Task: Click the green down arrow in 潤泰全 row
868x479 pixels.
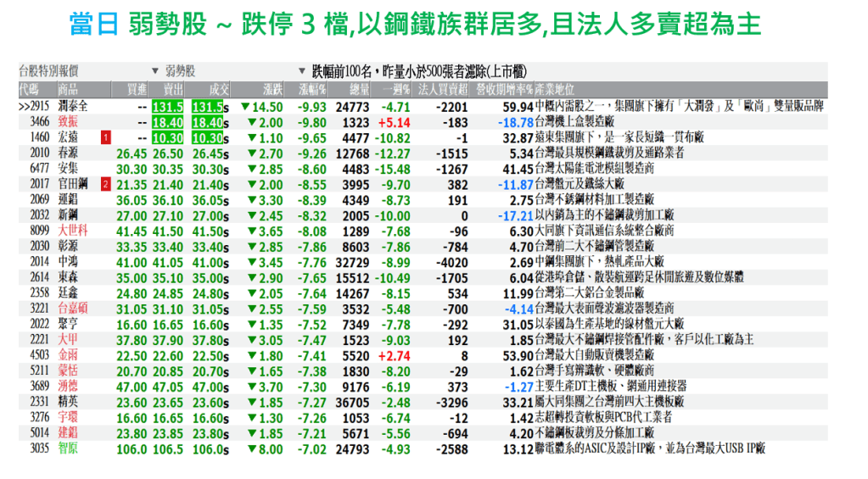Action: point(244,107)
